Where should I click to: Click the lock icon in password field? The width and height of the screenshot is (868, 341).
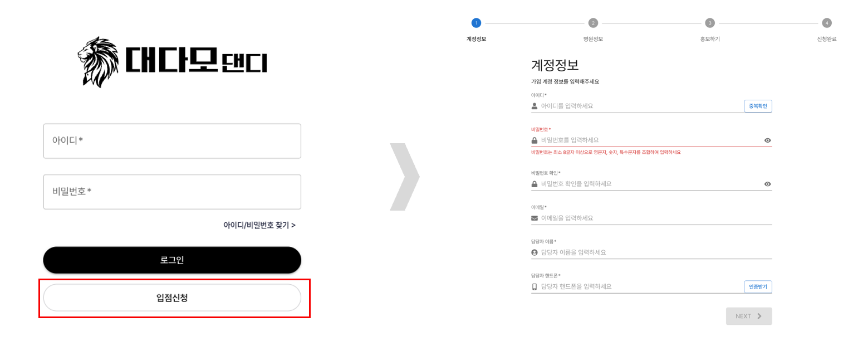pos(534,140)
